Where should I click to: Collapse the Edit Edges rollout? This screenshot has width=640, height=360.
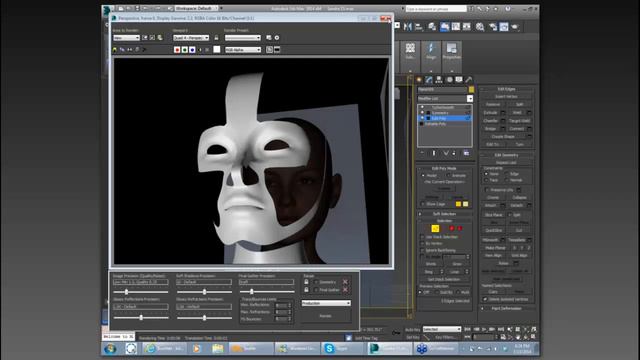click(506, 89)
